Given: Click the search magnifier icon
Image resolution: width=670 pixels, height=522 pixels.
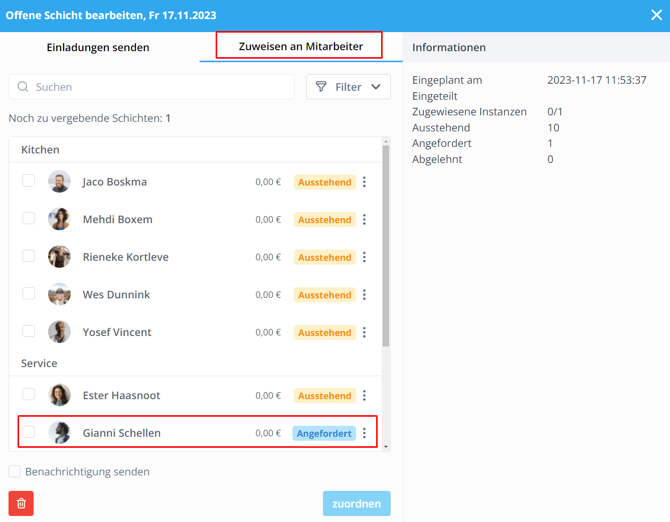Looking at the screenshot, I should [23, 87].
